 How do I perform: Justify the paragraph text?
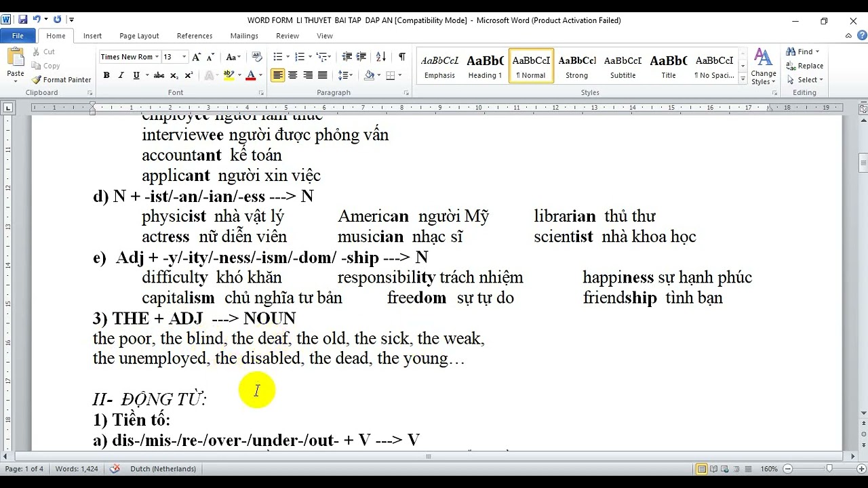(x=323, y=75)
